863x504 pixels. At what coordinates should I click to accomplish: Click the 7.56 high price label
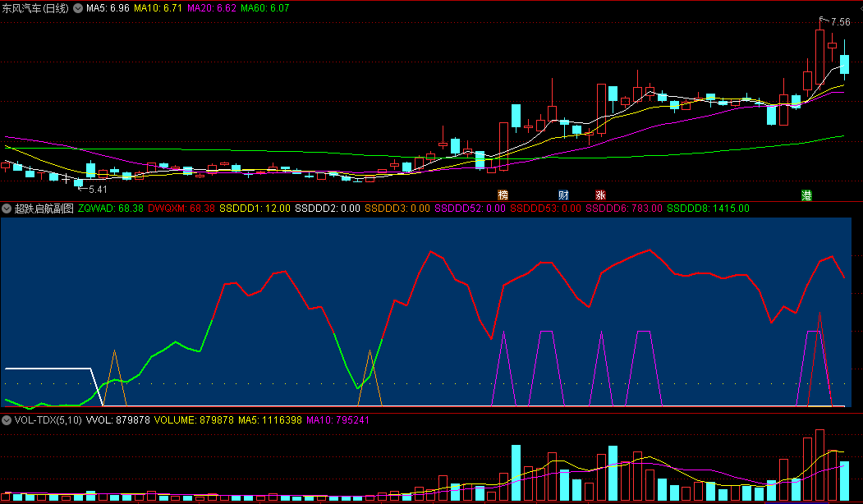click(x=841, y=22)
